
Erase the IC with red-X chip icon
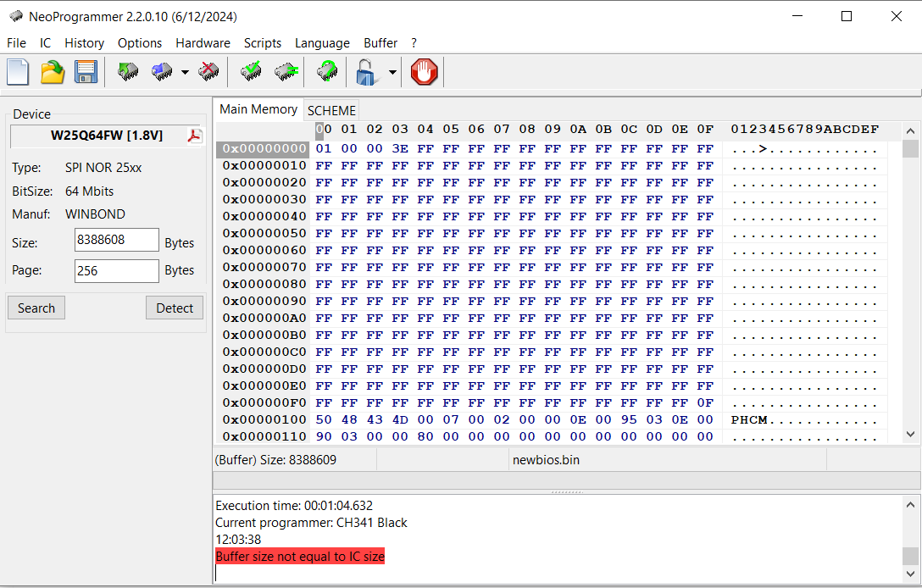point(208,72)
